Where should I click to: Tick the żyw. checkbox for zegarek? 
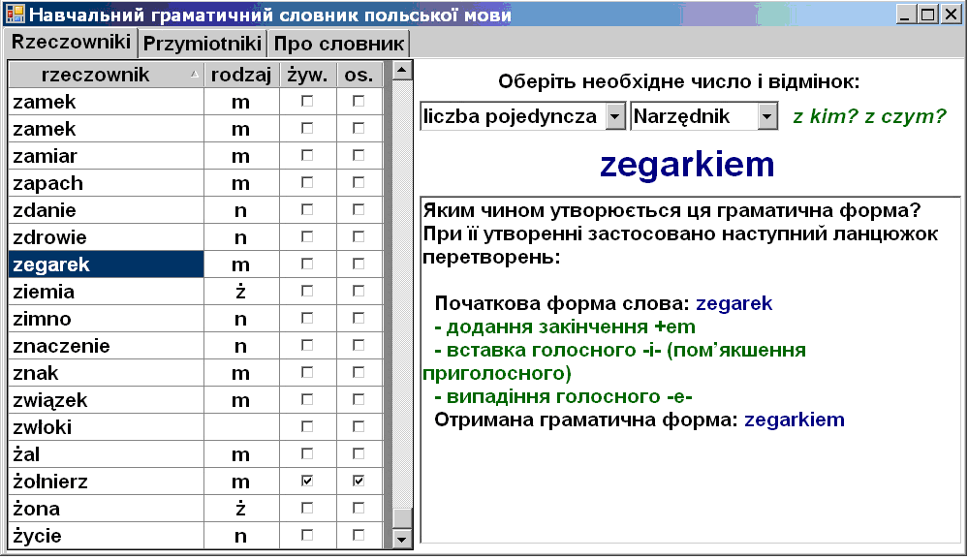(307, 264)
